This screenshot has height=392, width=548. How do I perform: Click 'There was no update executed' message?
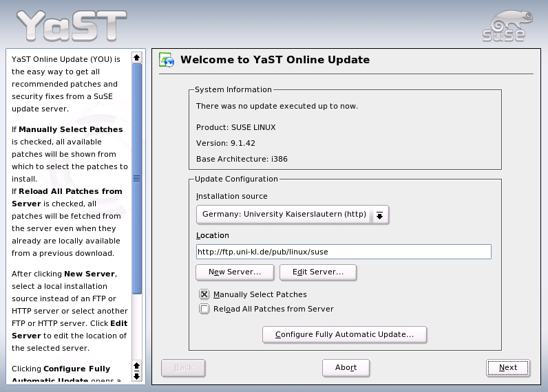pyautogui.click(x=277, y=106)
